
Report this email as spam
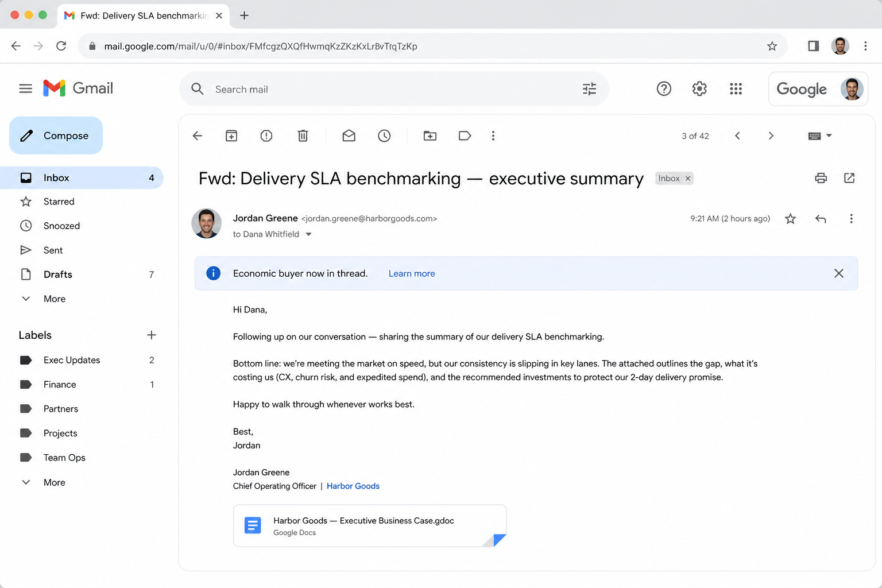(x=266, y=136)
